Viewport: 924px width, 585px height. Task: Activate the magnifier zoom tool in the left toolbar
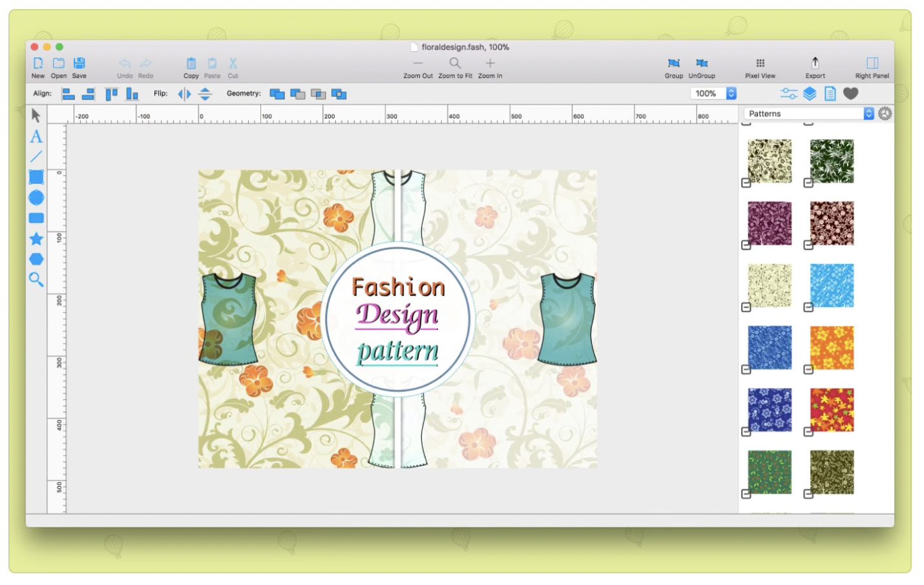click(x=36, y=280)
